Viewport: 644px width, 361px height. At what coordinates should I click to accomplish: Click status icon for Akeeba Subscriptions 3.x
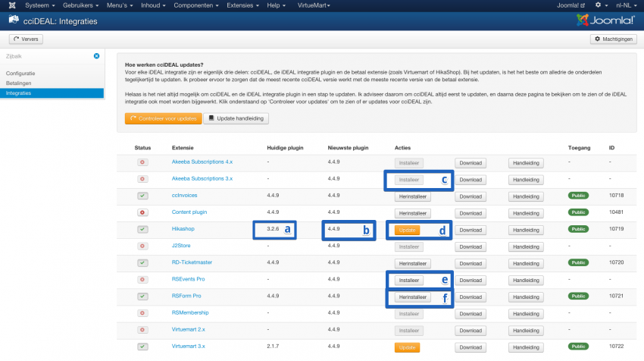click(x=142, y=179)
